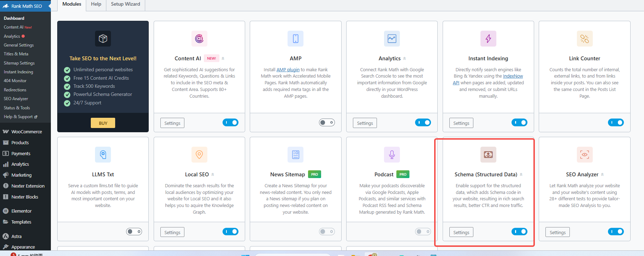Click the PRO badge beside Podcast
644x256 pixels.
point(403,174)
